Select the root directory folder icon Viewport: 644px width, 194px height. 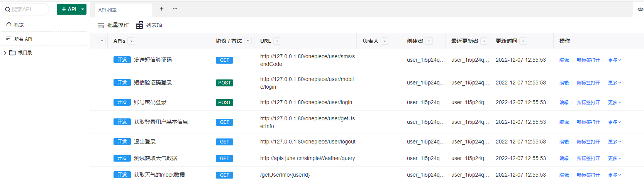click(12, 53)
